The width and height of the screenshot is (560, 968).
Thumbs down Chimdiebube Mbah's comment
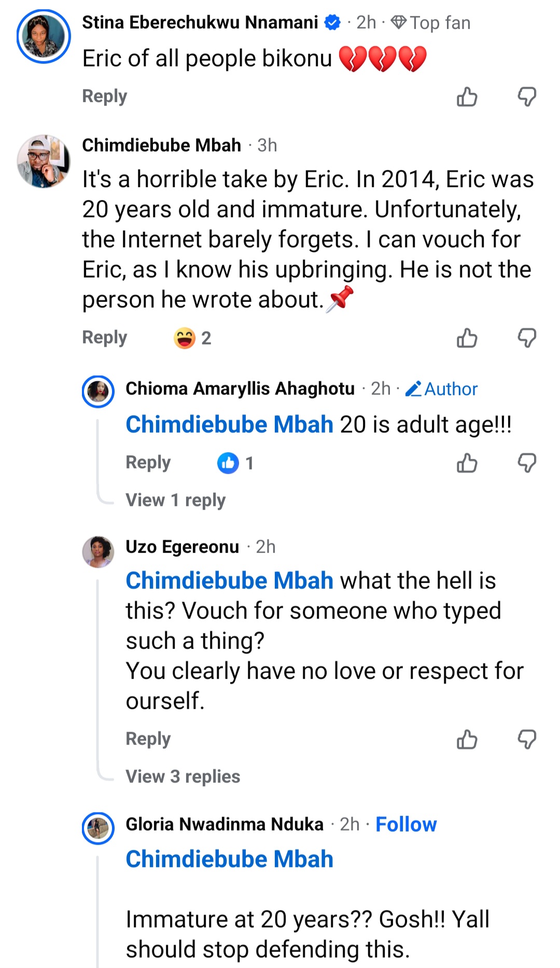coord(527,338)
